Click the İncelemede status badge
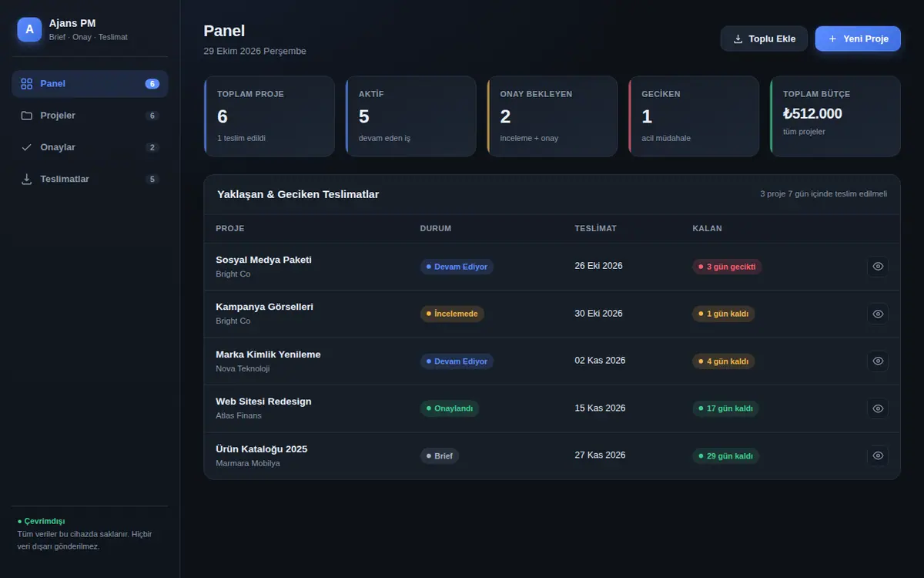The width and height of the screenshot is (924, 578). [452, 314]
